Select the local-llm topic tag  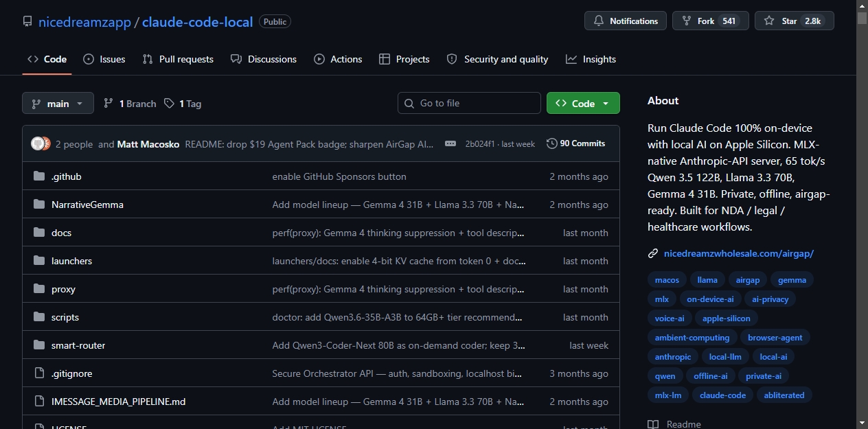[x=725, y=357]
